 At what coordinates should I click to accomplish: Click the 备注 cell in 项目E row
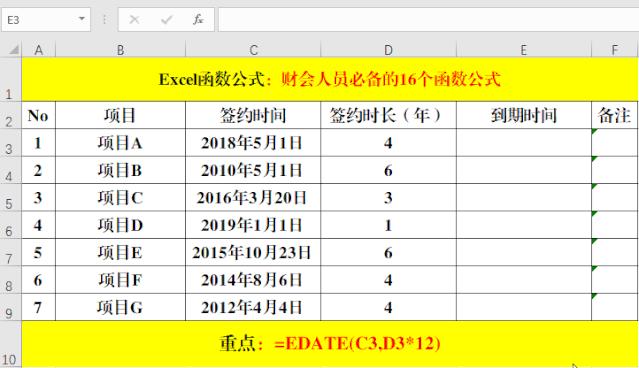click(x=615, y=253)
